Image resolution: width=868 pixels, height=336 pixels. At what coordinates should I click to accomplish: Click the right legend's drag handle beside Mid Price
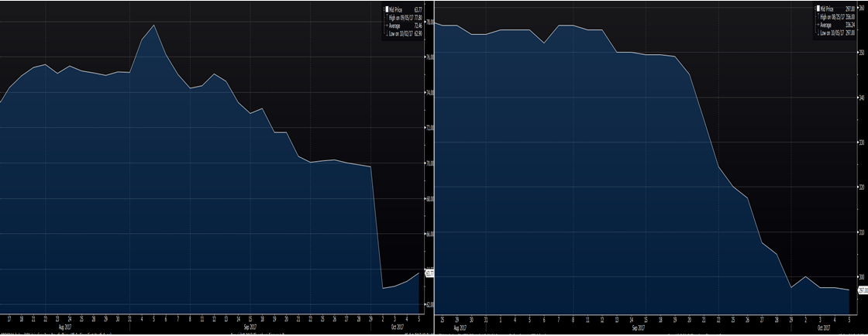(815, 10)
